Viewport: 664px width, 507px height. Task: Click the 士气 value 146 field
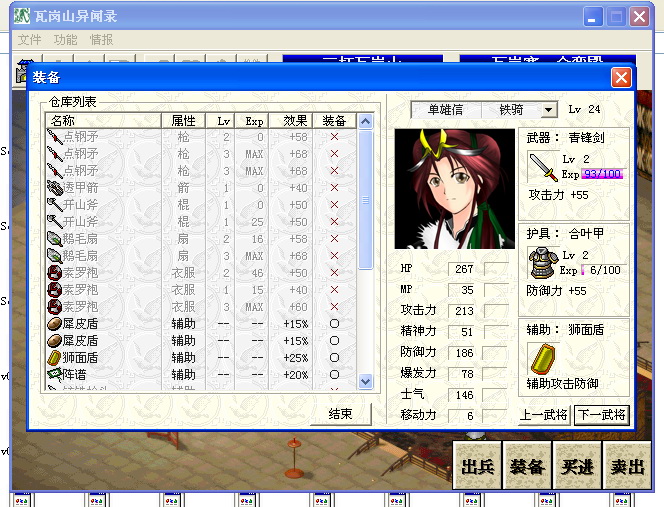(463, 395)
